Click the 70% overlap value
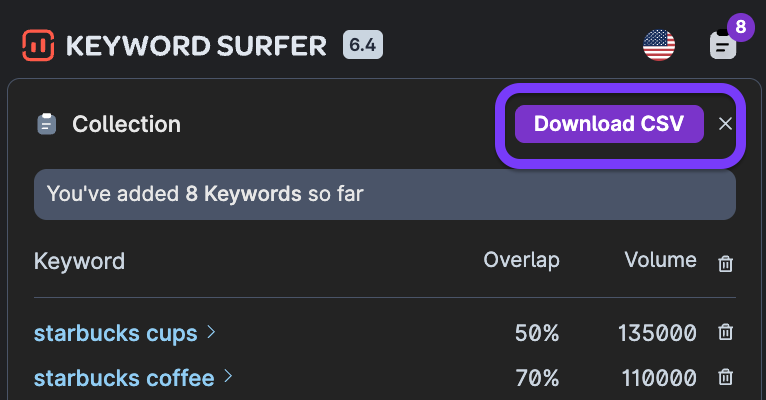 (x=537, y=378)
